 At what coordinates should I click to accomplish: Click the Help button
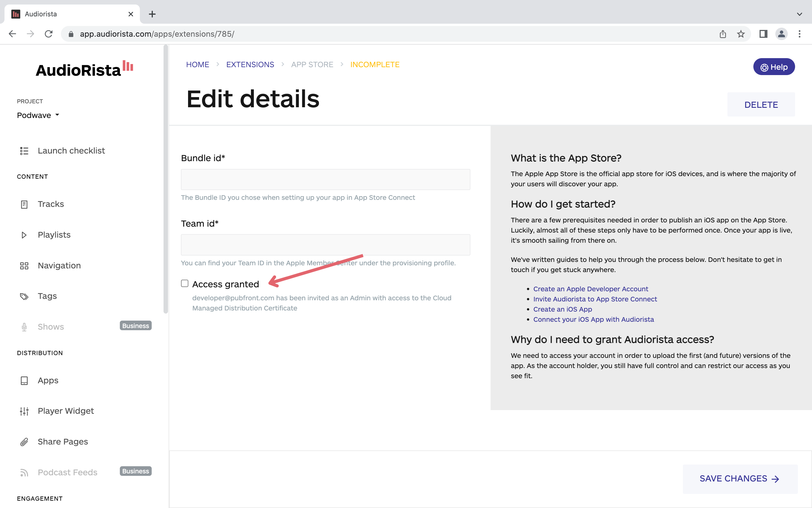(774, 67)
